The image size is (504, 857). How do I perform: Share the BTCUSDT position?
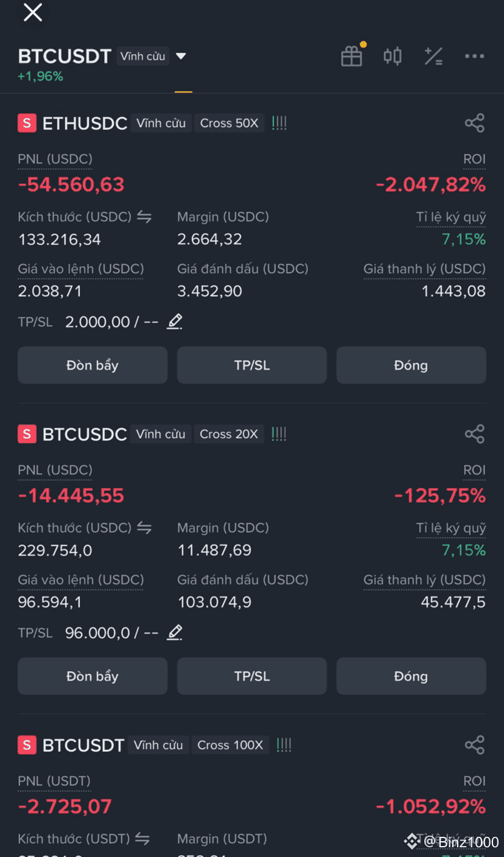[x=474, y=745]
